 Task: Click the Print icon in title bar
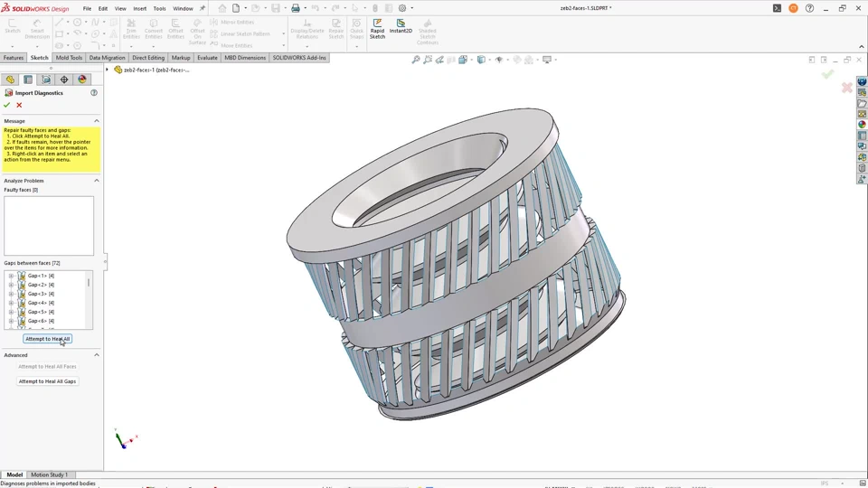pyautogui.click(x=295, y=8)
